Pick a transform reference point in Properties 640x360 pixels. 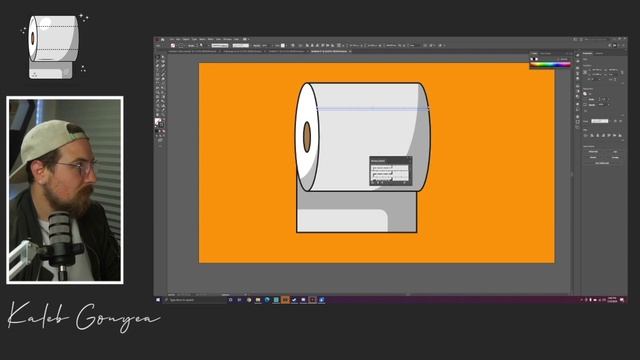(x=585, y=72)
